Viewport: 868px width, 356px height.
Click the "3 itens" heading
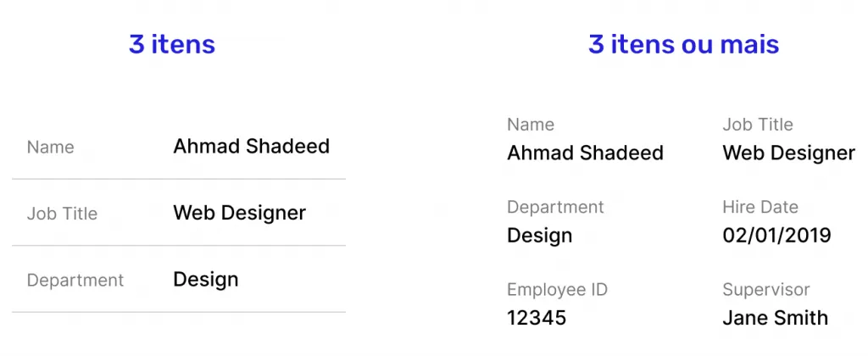[x=172, y=44]
